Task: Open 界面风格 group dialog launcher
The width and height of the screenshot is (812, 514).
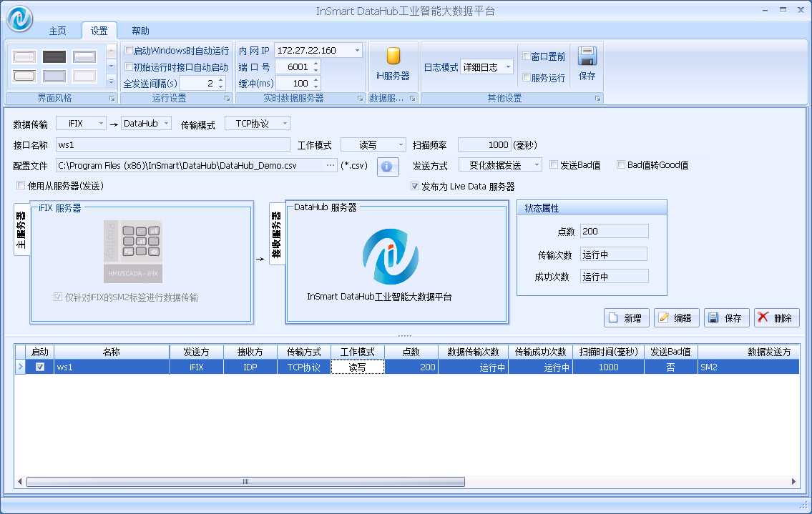Action: 112,99
